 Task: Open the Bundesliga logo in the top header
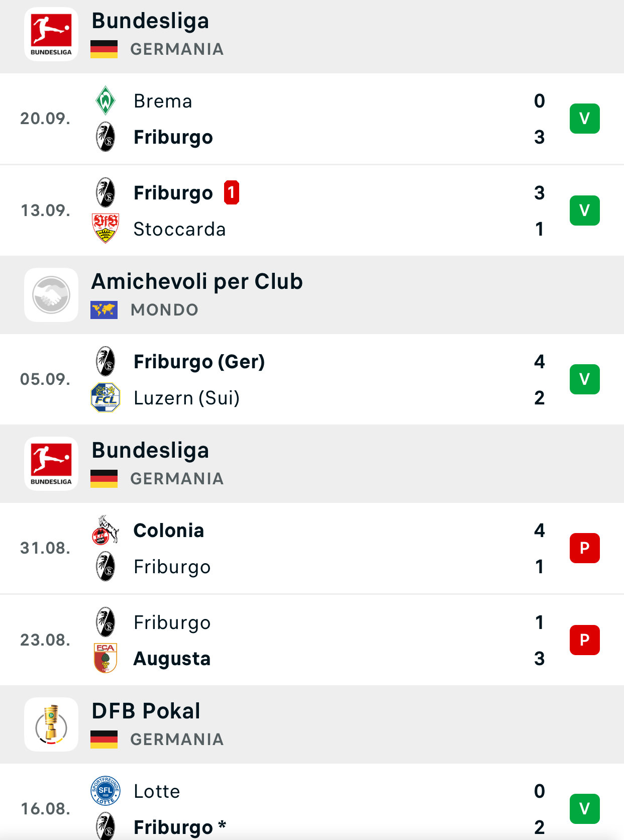click(51, 34)
